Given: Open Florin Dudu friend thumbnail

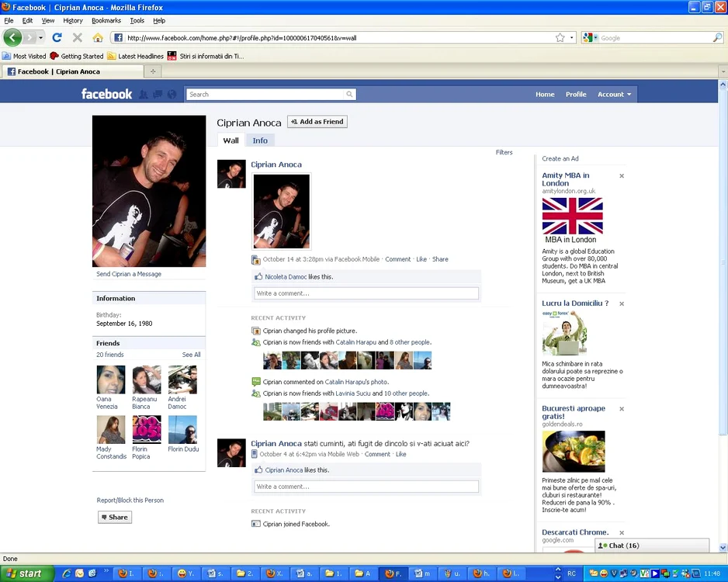Looking at the screenshot, I should click(x=182, y=430).
